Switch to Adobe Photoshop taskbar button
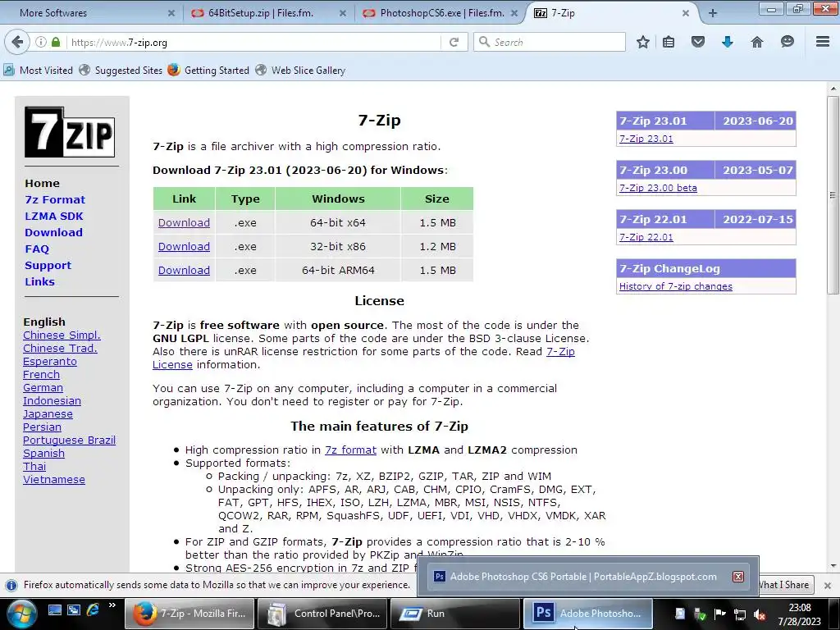 [x=587, y=614]
